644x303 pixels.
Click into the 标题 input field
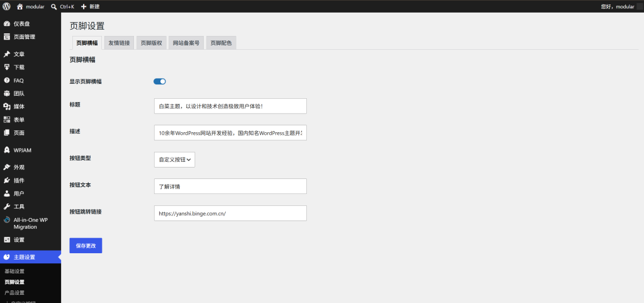tap(230, 106)
